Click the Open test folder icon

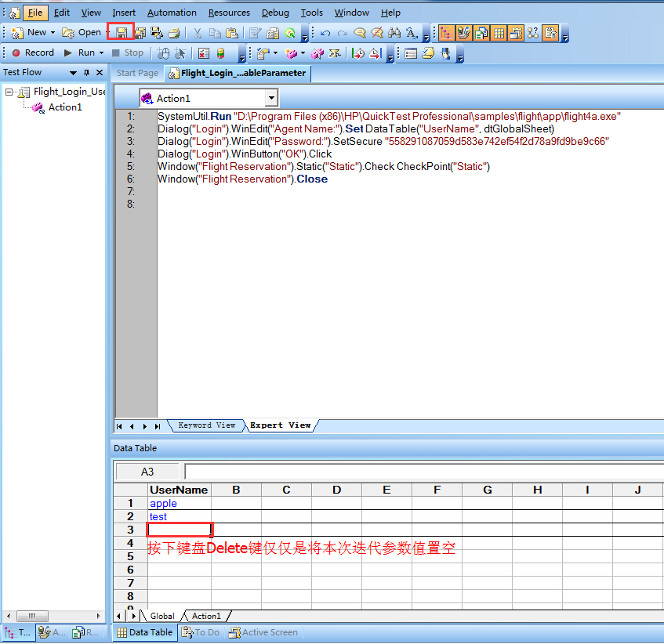[x=67, y=33]
